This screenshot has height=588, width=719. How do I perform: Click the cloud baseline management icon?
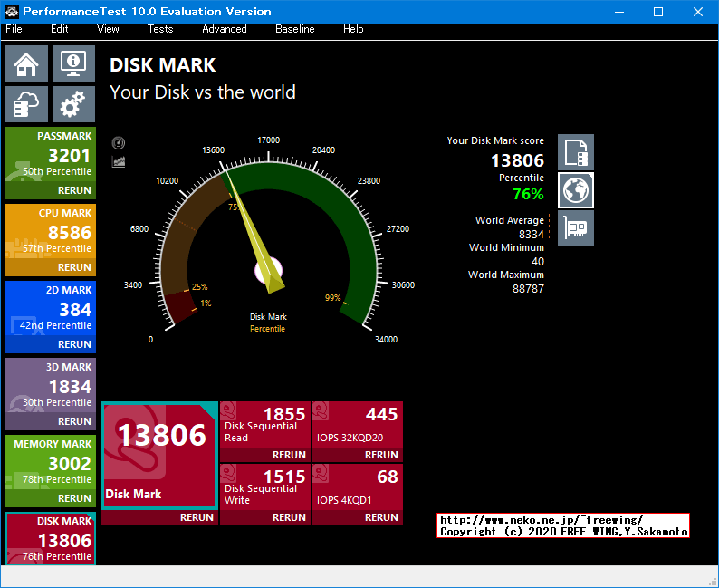[x=27, y=105]
